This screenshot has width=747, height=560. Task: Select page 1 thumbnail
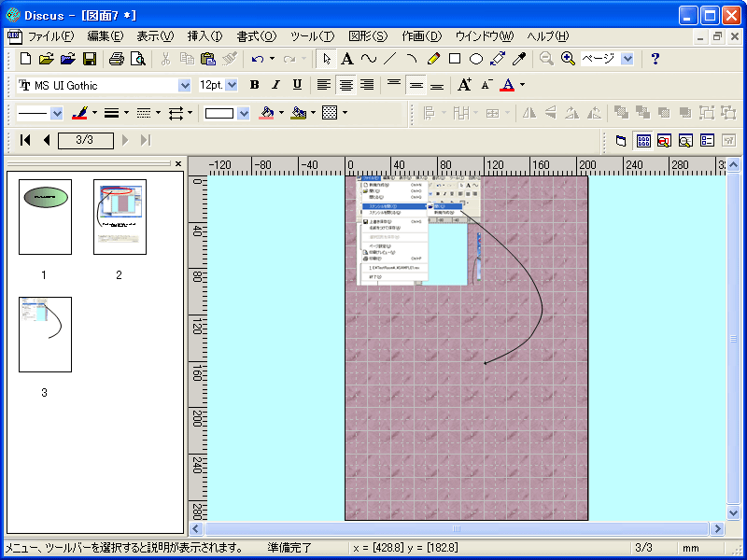(45, 217)
